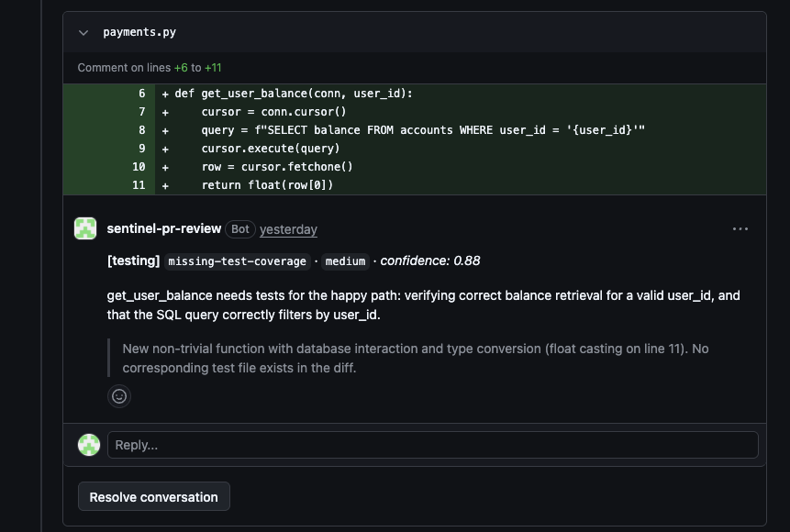Click the cursor = conn.cursor() code line

click(x=274, y=112)
